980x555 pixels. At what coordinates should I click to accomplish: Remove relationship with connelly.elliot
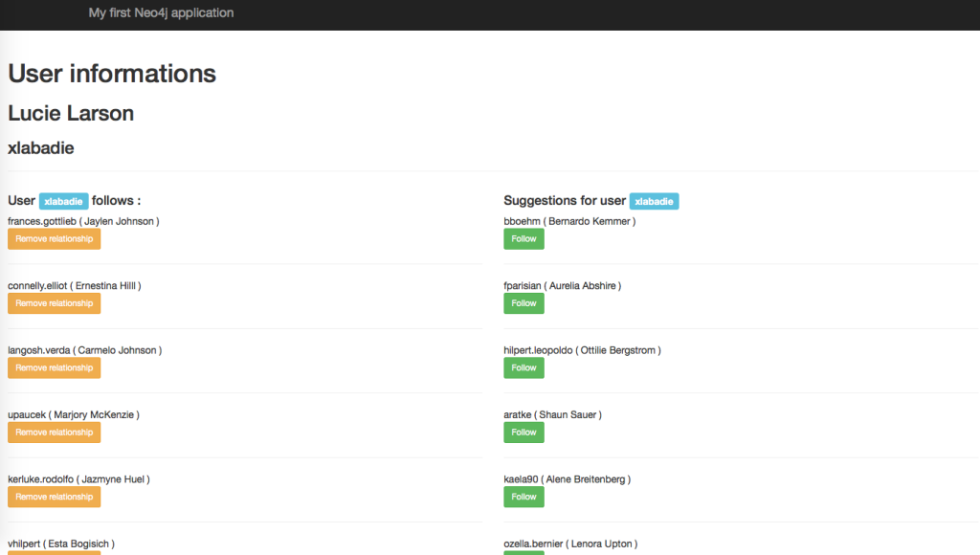coord(54,302)
